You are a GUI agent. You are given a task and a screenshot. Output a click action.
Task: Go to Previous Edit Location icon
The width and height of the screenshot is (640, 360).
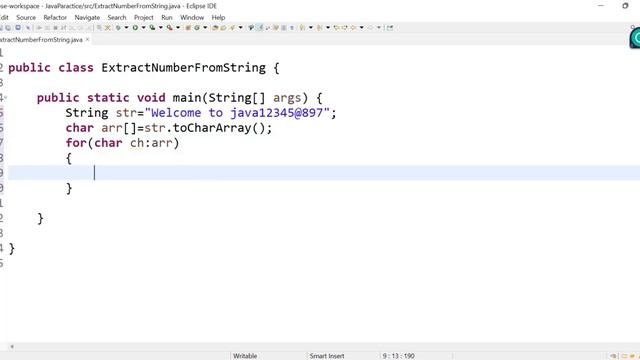336,28
